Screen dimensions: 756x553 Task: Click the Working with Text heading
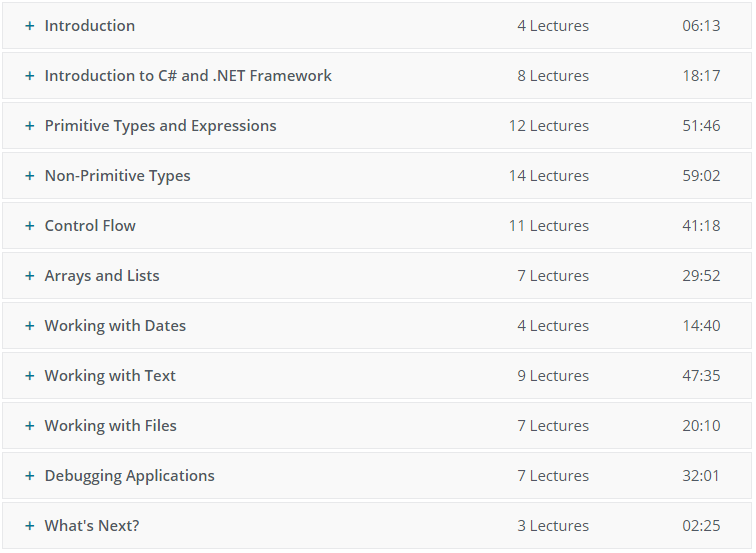[x=110, y=376]
